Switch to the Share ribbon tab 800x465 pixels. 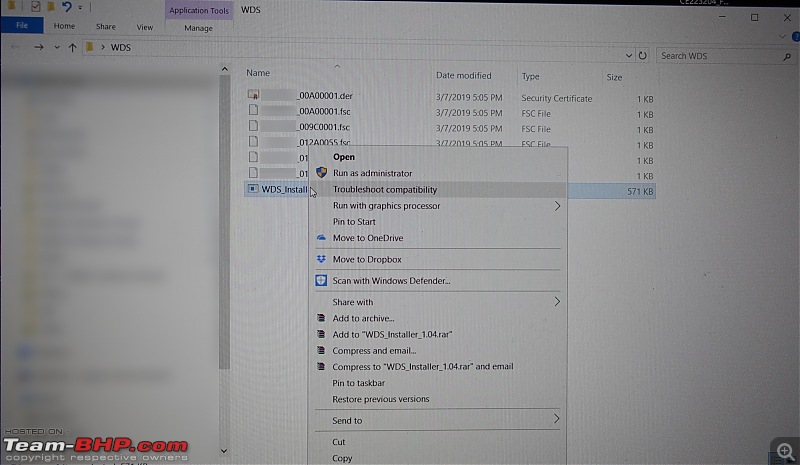coord(106,27)
